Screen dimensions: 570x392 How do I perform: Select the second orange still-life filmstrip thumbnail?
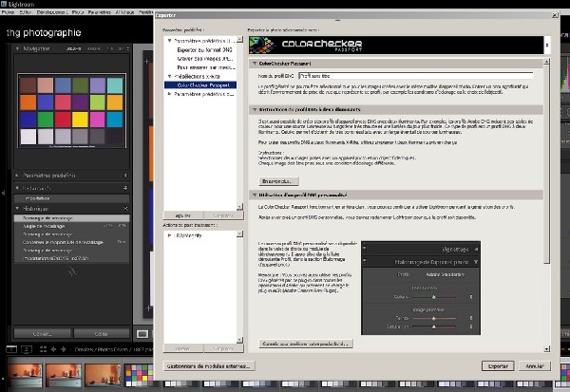click(x=64, y=375)
